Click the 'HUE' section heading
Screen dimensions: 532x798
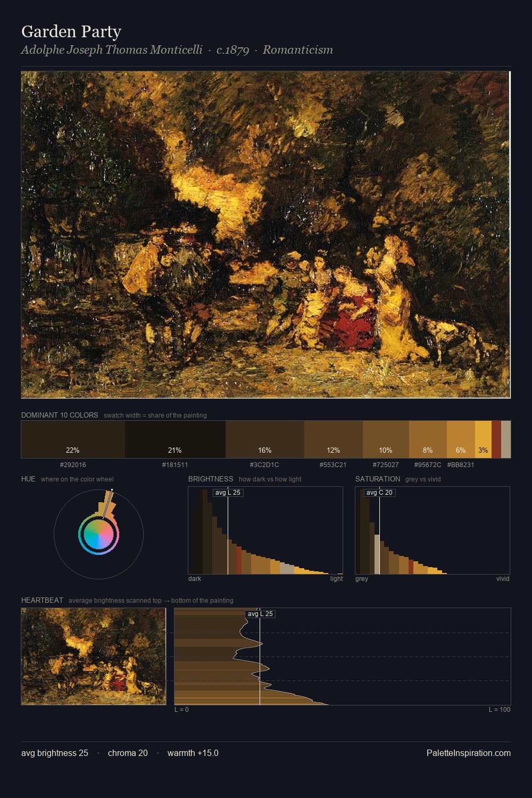point(28,479)
